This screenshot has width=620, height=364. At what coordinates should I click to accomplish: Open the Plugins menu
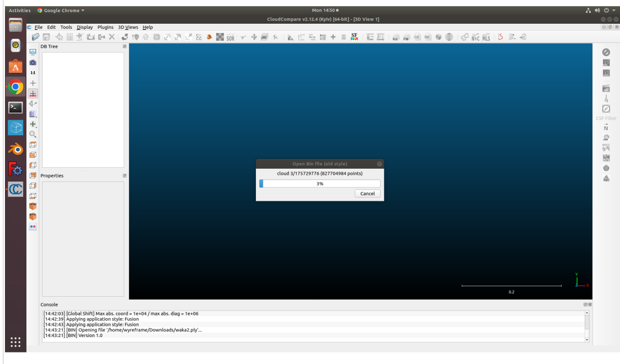pyautogui.click(x=105, y=27)
